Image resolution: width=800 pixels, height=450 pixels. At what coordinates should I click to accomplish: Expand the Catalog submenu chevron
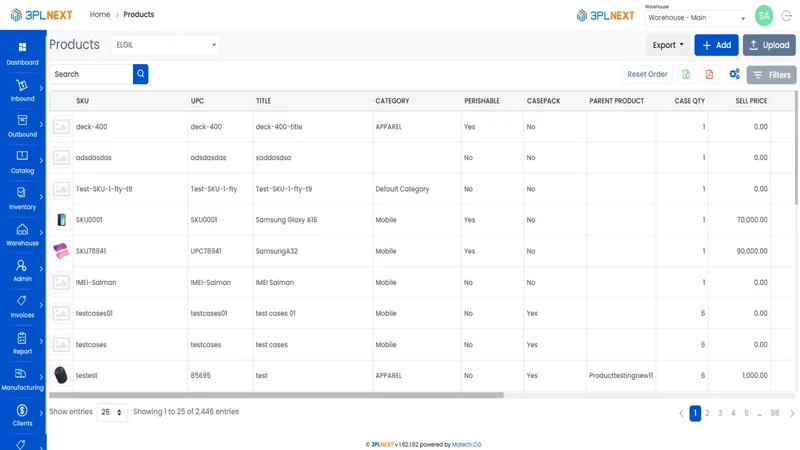pyautogui.click(x=41, y=161)
